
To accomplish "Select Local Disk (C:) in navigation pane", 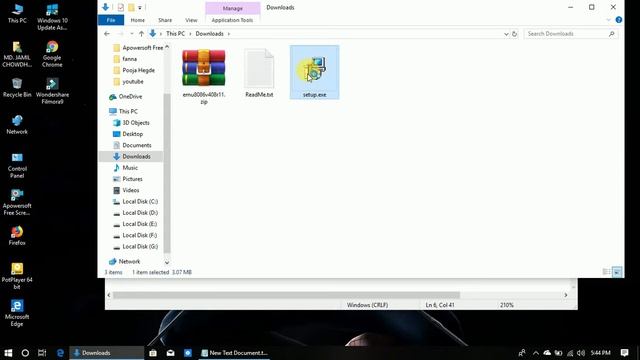I will (x=135, y=202).
